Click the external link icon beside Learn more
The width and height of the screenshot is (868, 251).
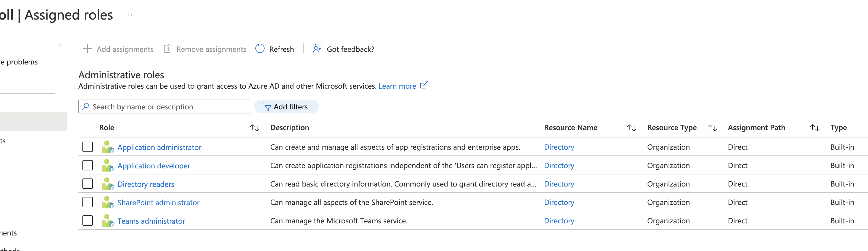coord(424,85)
